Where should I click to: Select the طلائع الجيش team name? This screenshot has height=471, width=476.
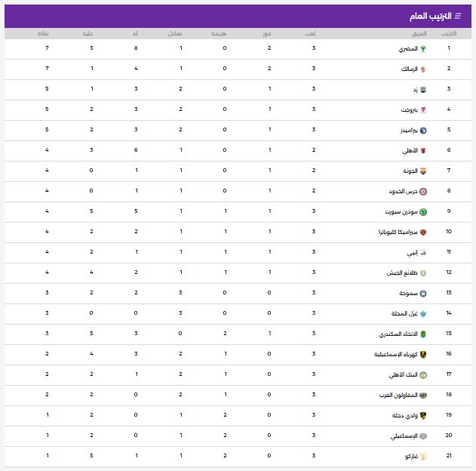[402, 273]
